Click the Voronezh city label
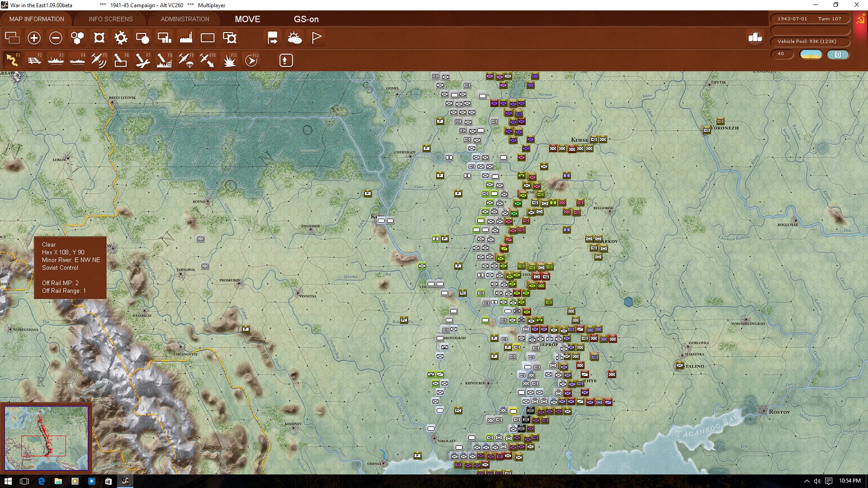 point(725,128)
